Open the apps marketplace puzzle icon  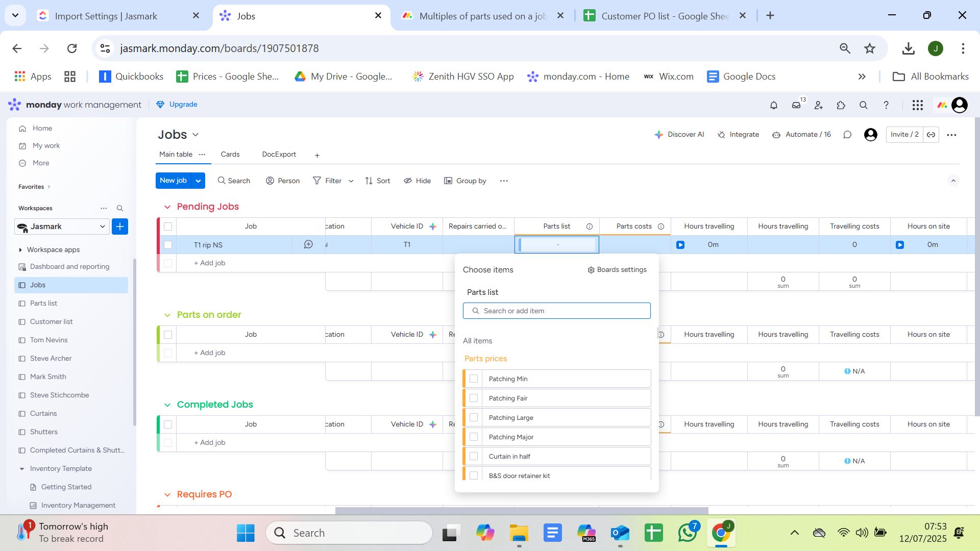pyautogui.click(x=841, y=105)
